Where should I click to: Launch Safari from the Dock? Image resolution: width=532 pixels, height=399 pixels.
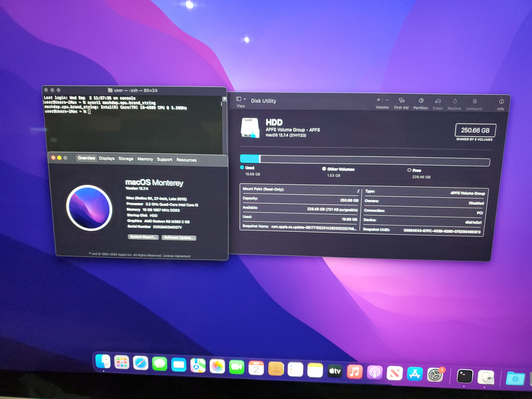(140, 364)
